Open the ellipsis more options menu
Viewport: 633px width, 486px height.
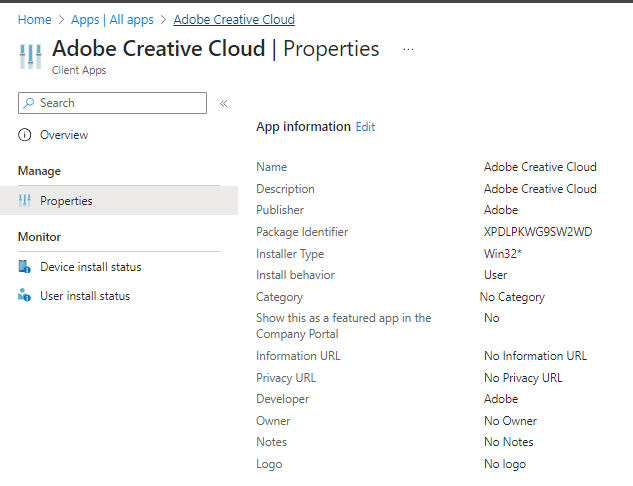tap(408, 49)
